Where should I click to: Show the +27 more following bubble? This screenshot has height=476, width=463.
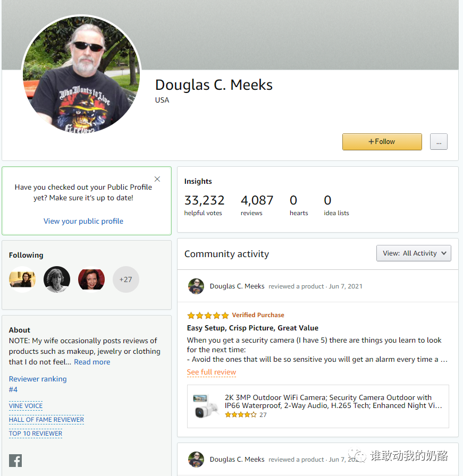point(126,279)
